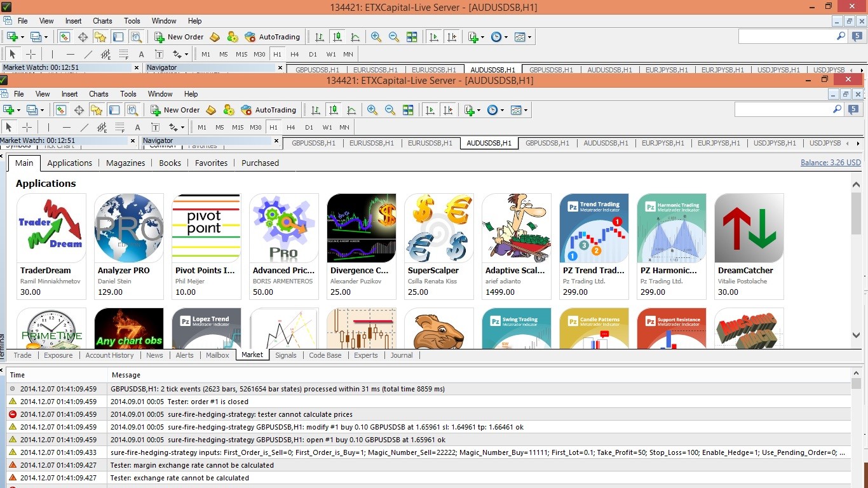Choose the trendline tool in back window
Image resolution: width=868 pixels, height=488 pixels.
click(x=88, y=54)
